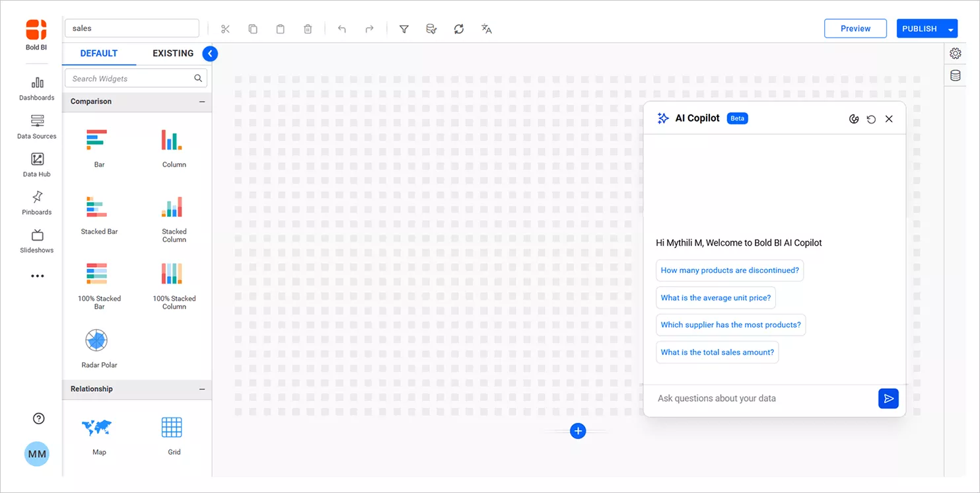Collapse the widget panel with the blue chevron
980x493 pixels.
pyautogui.click(x=210, y=54)
